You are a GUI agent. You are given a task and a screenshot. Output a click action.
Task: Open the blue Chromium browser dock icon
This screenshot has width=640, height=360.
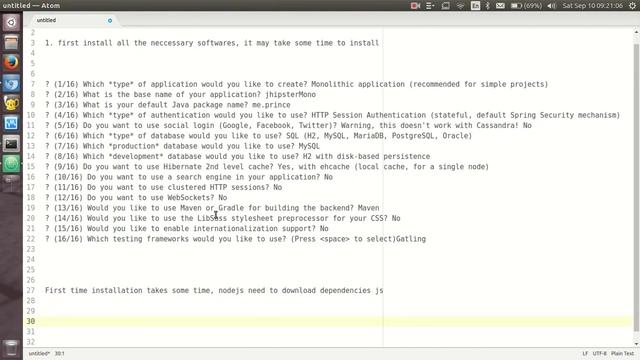click(x=11, y=83)
